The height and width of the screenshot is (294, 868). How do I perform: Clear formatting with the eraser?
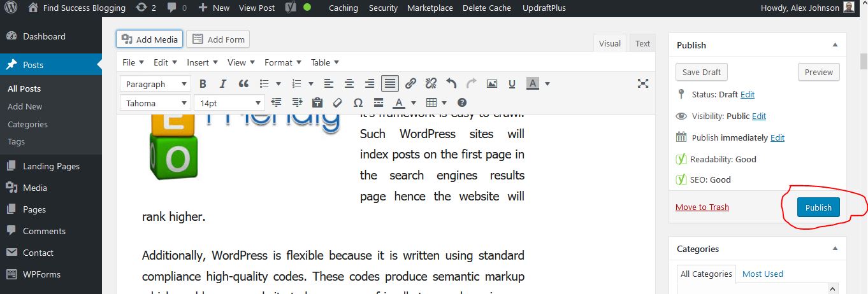pos(338,102)
